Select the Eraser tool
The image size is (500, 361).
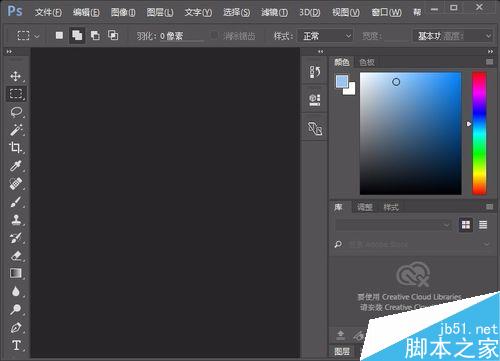click(16, 255)
